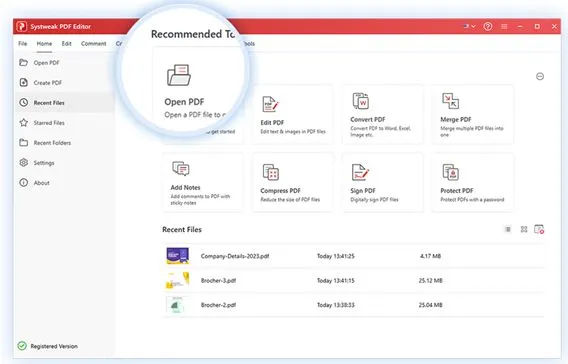
Task: Switch to the Comment tab
Action: [93, 43]
